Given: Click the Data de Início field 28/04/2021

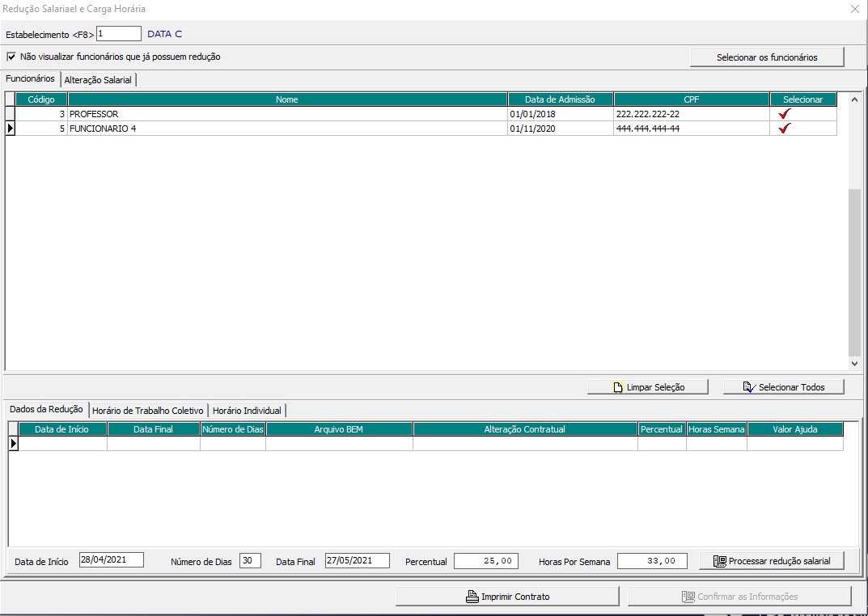Looking at the screenshot, I should click(x=112, y=560).
